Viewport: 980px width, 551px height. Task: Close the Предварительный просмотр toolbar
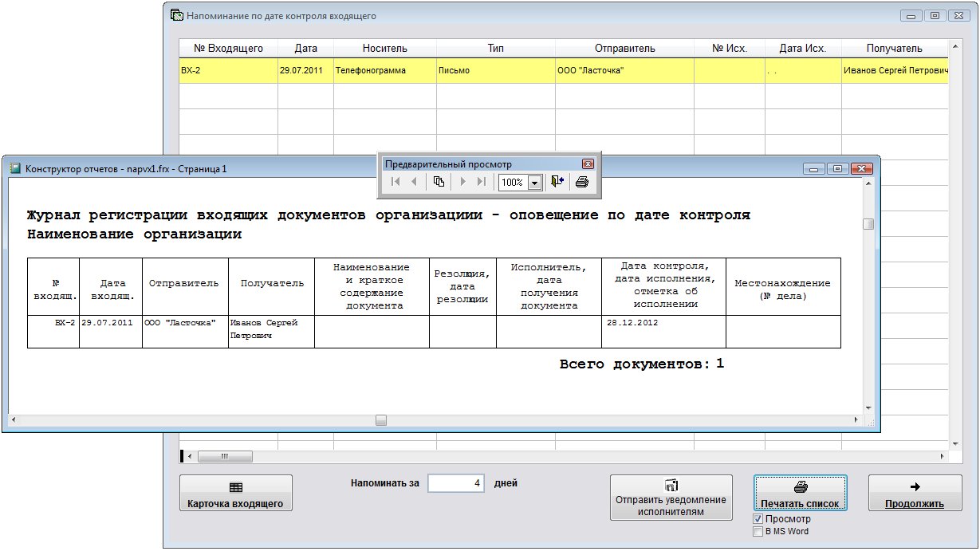(588, 163)
